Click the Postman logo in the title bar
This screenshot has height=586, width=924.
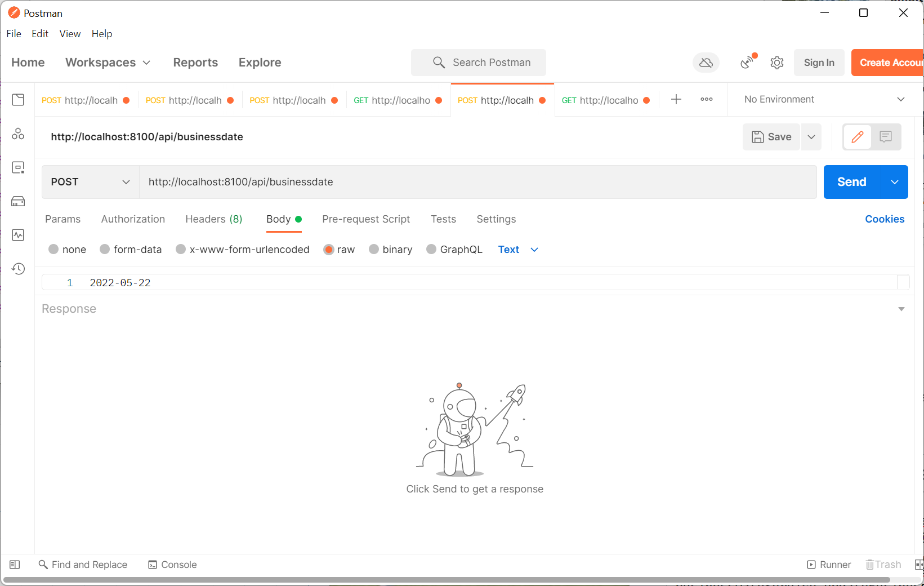[x=14, y=13]
